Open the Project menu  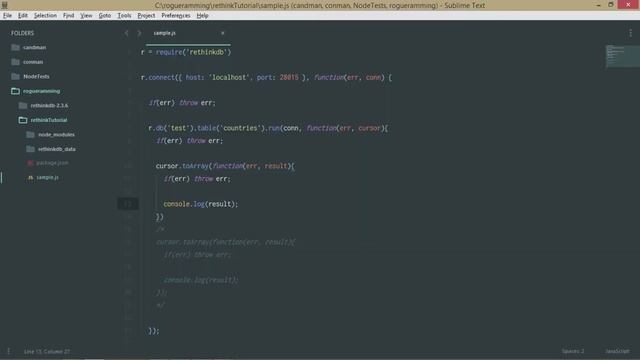point(146,16)
